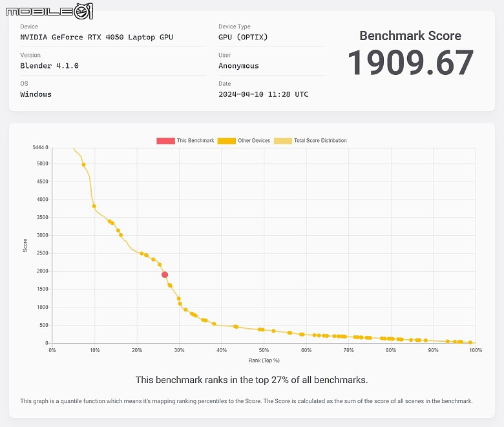Click the 5000 y-axis label

click(43, 163)
